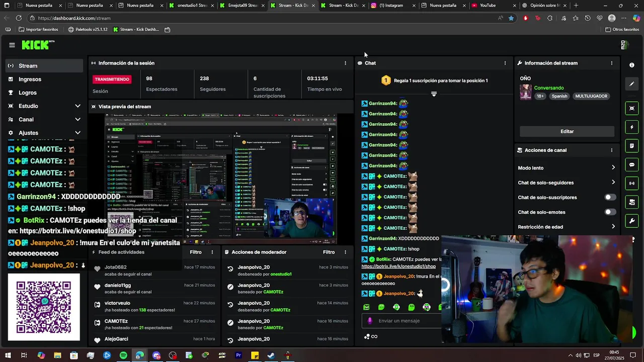Open the info icon in right sidebar

point(632,65)
